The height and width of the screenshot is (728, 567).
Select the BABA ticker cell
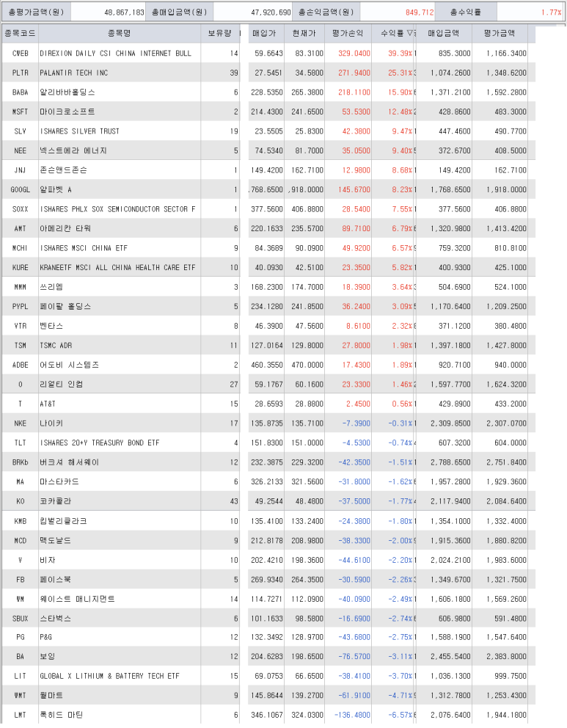tap(20, 92)
